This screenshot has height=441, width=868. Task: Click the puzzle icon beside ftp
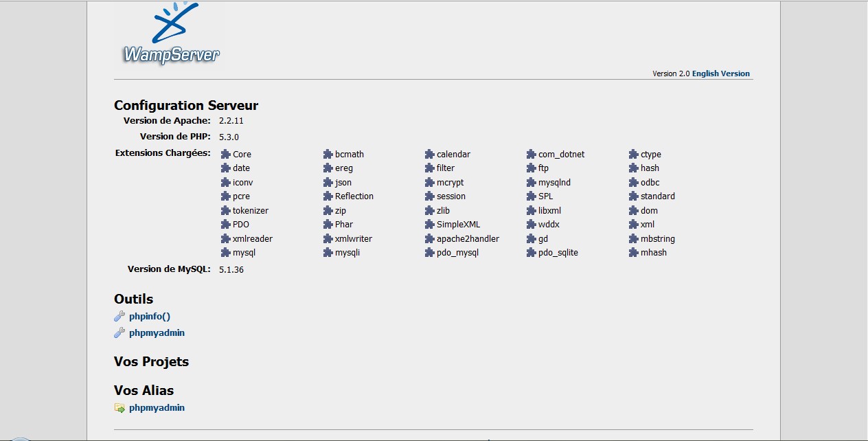[532, 168]
